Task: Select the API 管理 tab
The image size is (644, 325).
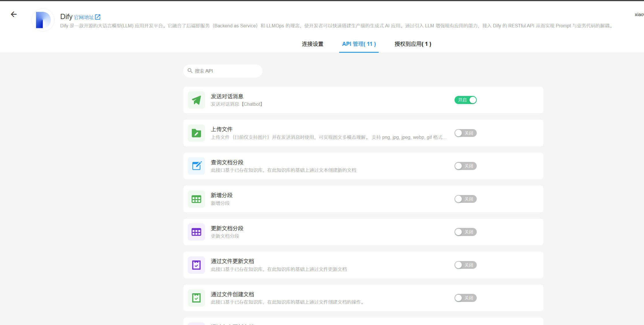Action: pos(359,44)
